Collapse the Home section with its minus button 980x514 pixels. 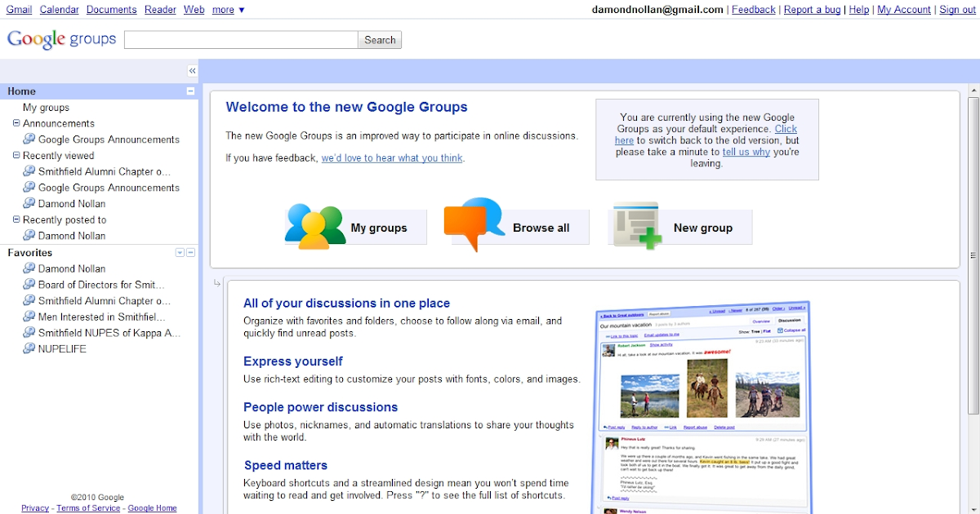(x=190, y=91)
